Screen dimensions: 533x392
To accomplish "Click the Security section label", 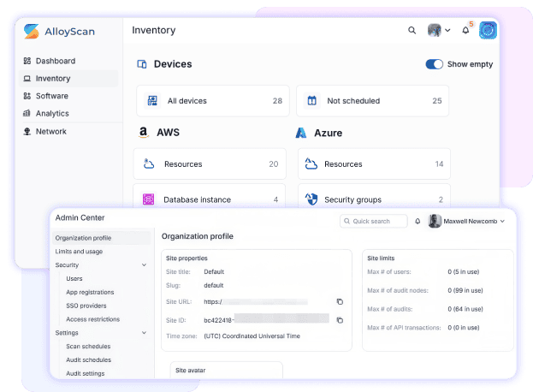I will 67,264.
